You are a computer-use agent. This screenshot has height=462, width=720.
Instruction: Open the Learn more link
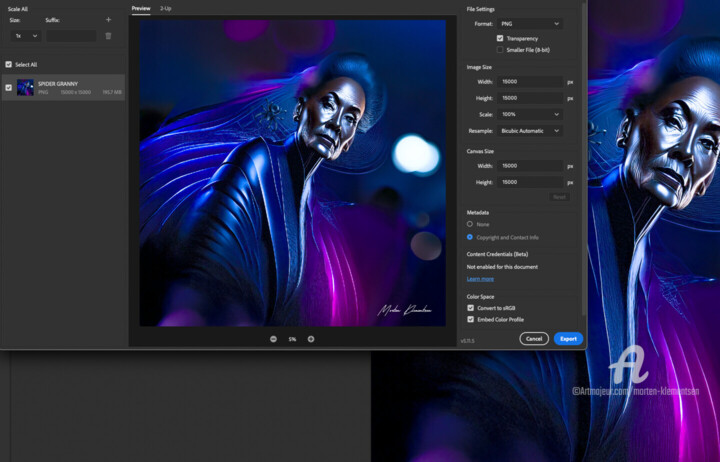point(480,279)
